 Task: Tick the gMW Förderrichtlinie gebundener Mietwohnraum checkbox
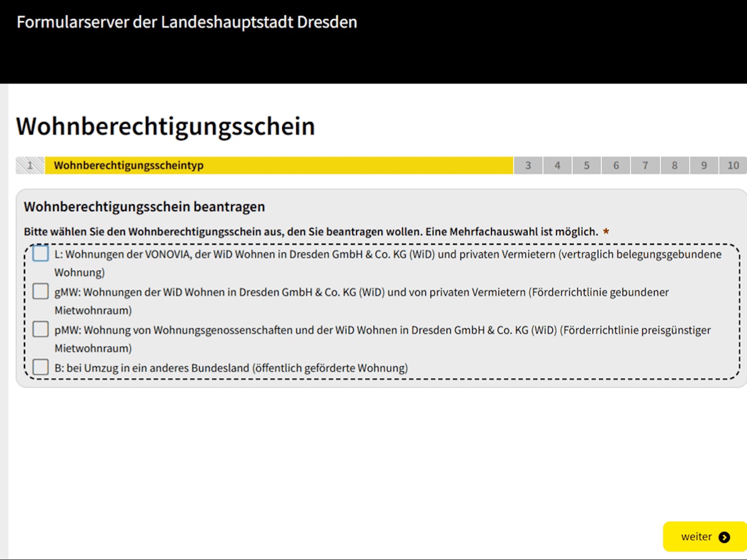click(41, 291)
